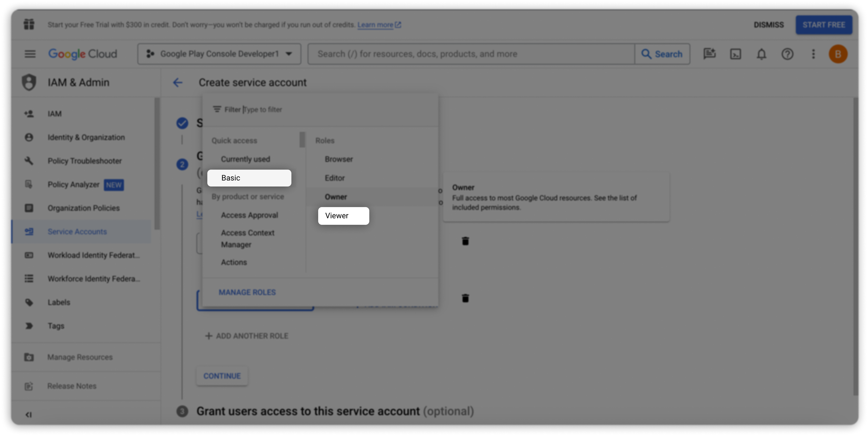Open the notifications bell

click(761, 54)
